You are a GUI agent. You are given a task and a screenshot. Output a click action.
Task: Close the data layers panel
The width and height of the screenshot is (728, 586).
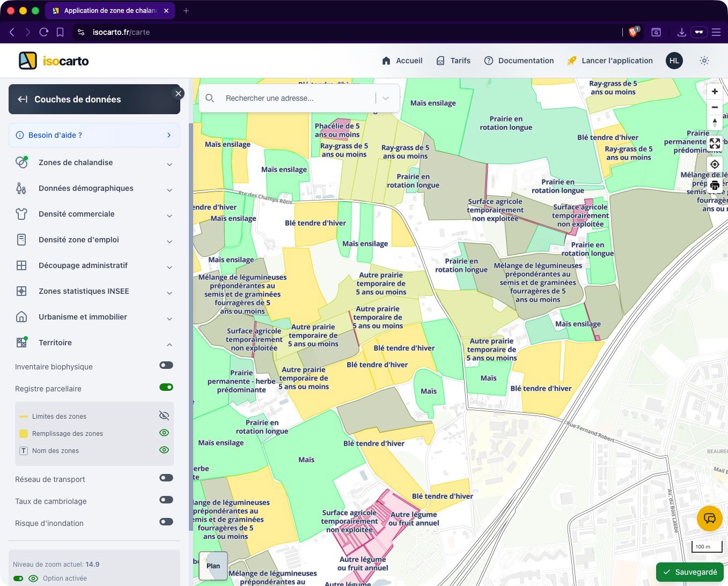tap(179, 94)
